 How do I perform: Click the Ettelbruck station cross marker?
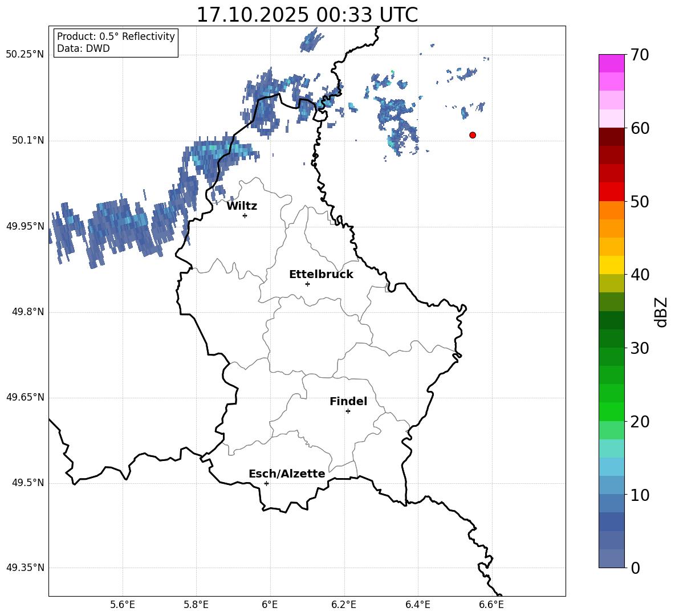[307, 284]
